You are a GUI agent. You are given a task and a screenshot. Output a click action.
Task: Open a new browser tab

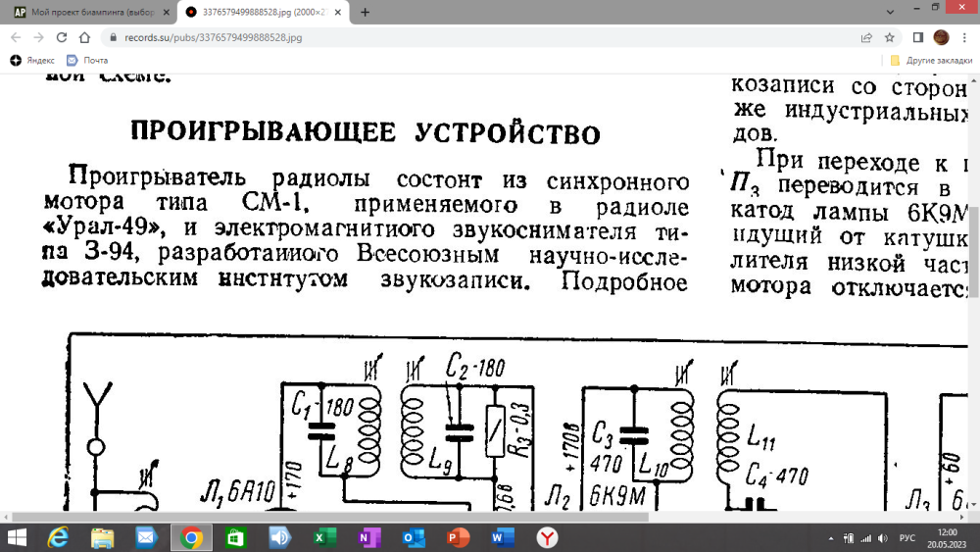click(x=365, y=12)
